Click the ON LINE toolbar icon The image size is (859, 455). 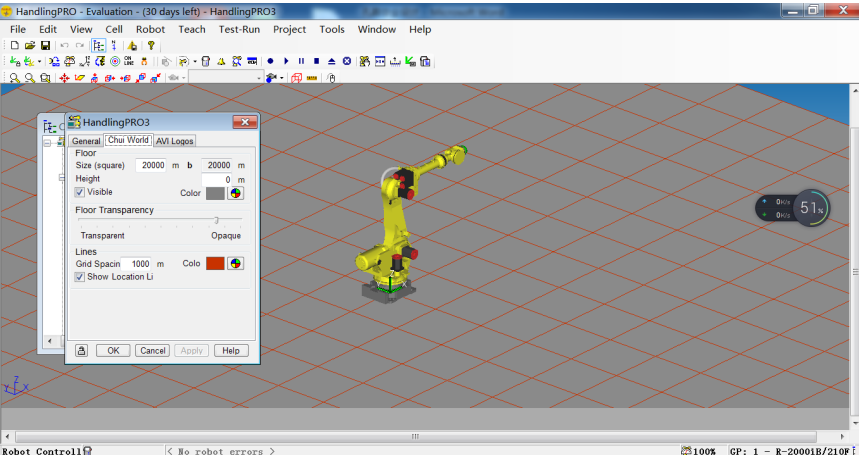point(129,61)
